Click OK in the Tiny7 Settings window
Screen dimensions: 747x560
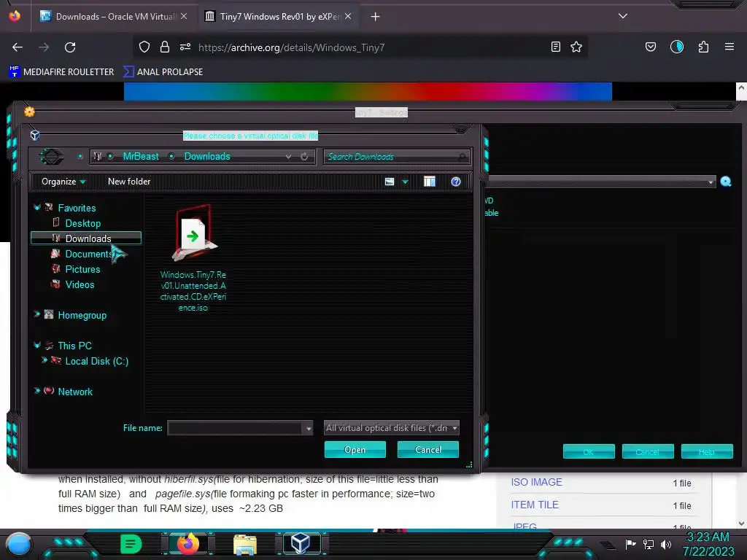[x=589, y=451]
